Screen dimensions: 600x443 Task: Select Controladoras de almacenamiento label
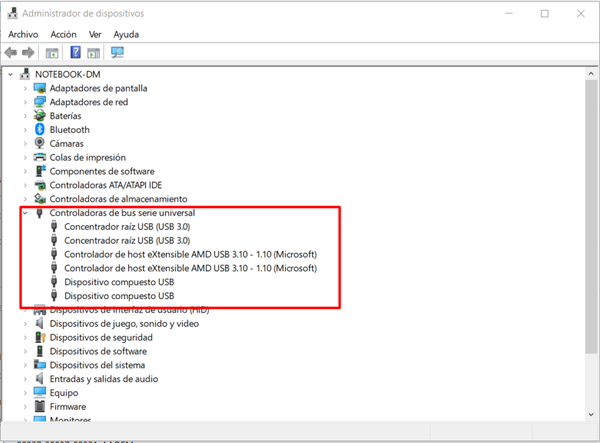[x=118, y=199]
